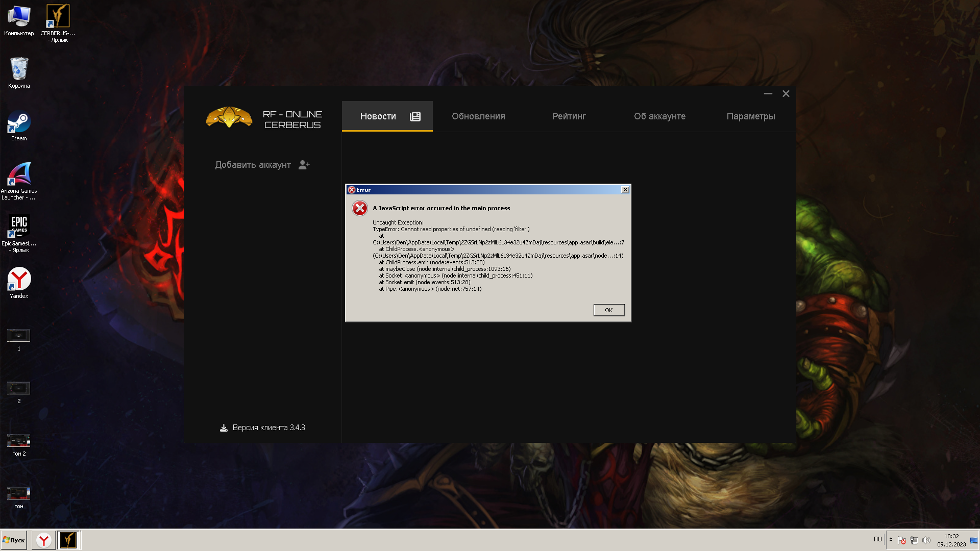
Task: Click the RF Online Cerberus golden logo
Action: click(229, 117)
